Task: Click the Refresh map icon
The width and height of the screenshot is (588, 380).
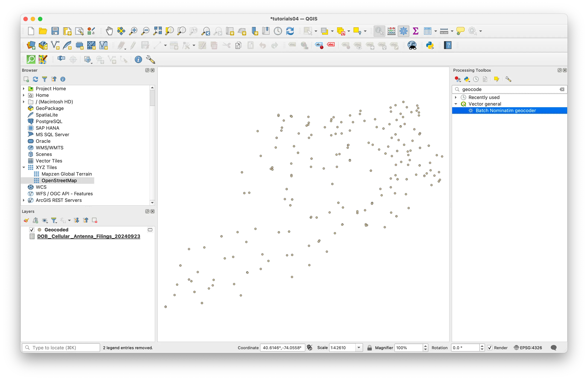Action: point(290,31)
